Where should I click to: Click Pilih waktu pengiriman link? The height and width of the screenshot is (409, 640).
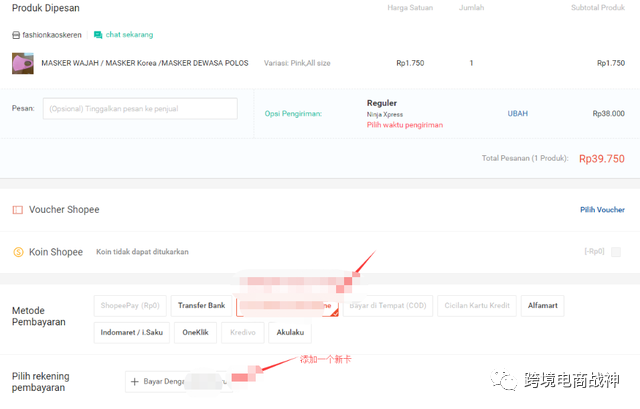(x=404, y=125)
